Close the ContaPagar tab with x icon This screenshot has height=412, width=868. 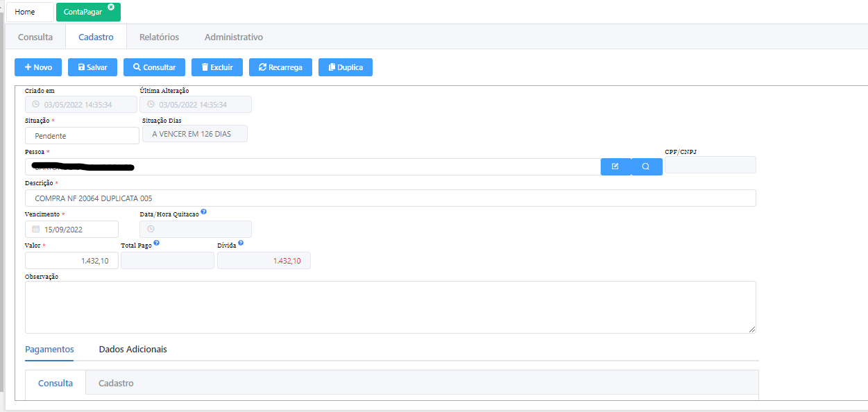pyautogui.click(x=111, y=7)
